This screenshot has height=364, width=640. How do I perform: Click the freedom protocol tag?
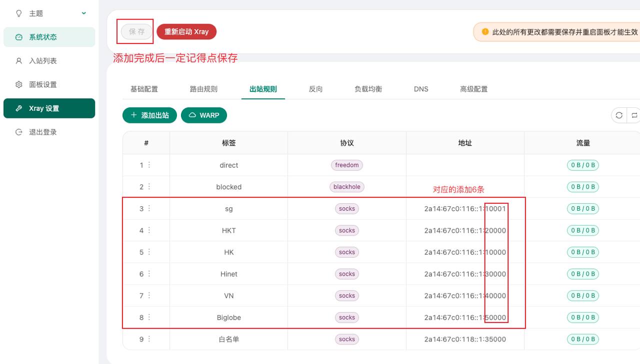click(346, 165)
